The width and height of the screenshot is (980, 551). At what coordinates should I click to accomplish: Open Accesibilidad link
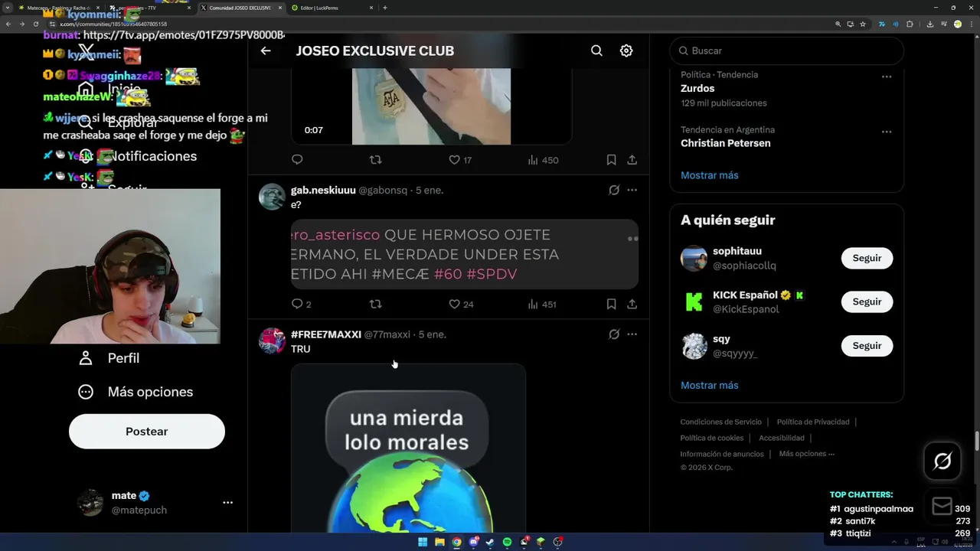782,438
